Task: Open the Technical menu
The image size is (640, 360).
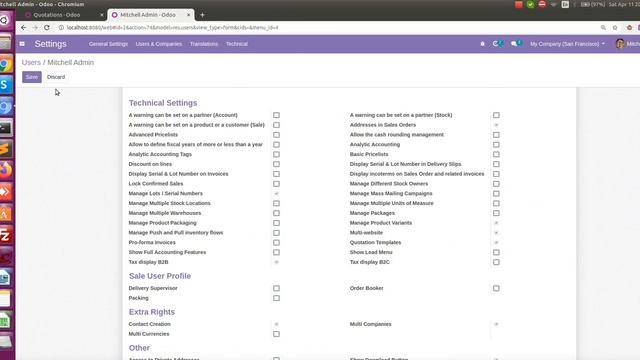Action: [x=237, y=44]
